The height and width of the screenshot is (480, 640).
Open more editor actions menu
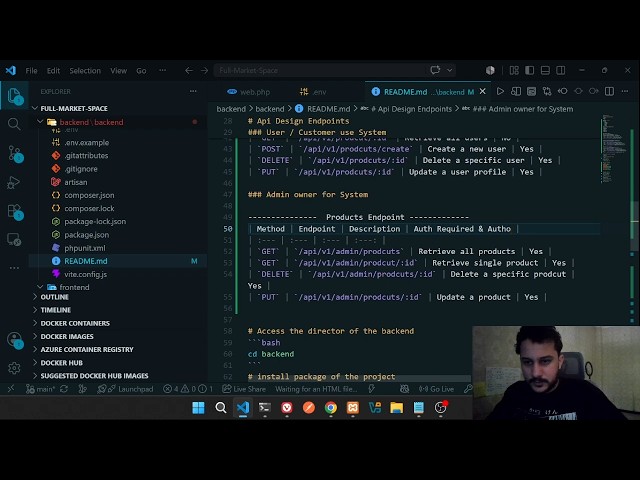coord(625,91)
